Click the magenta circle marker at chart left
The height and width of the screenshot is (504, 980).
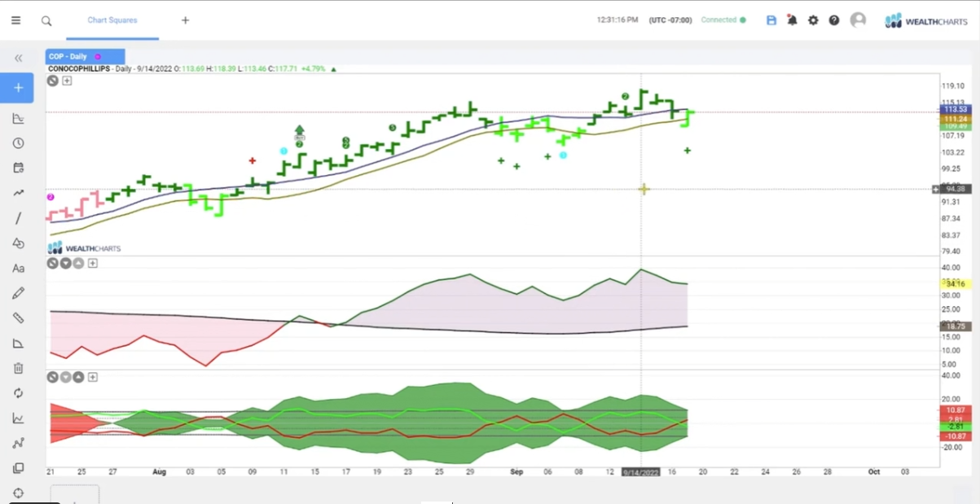[x=51, y=197]
